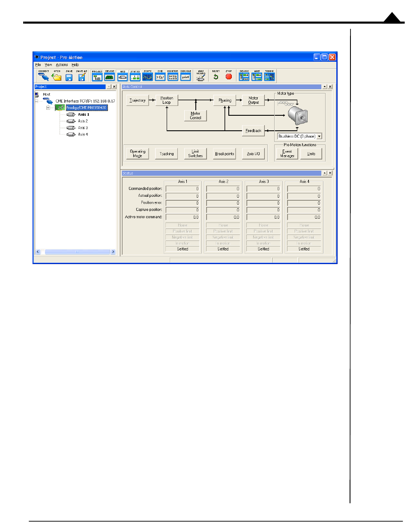
Task: Pin the Project panel
Action: (x=108, y=87)
